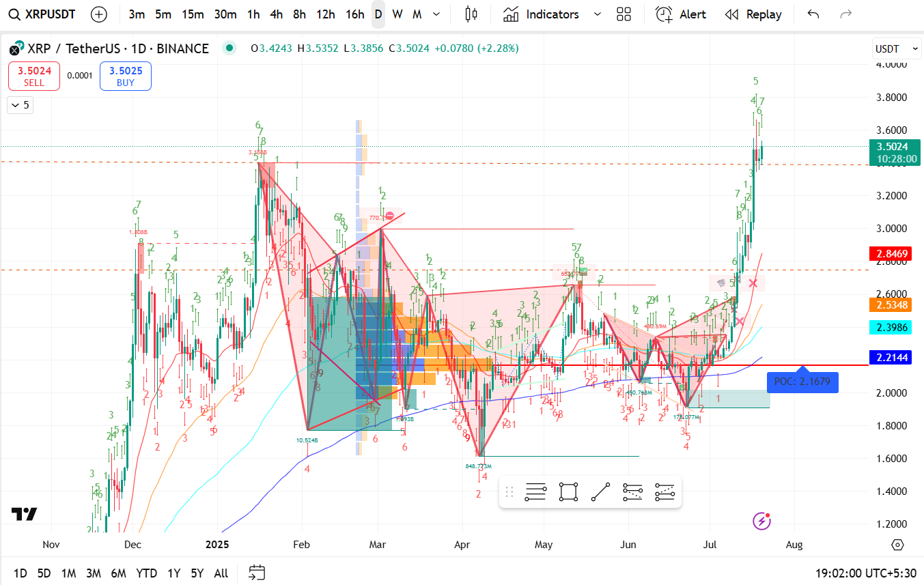The height and width of the screenshot is (585, 924).
Task: Choose the 4h interval
Action: coord(276,14)
